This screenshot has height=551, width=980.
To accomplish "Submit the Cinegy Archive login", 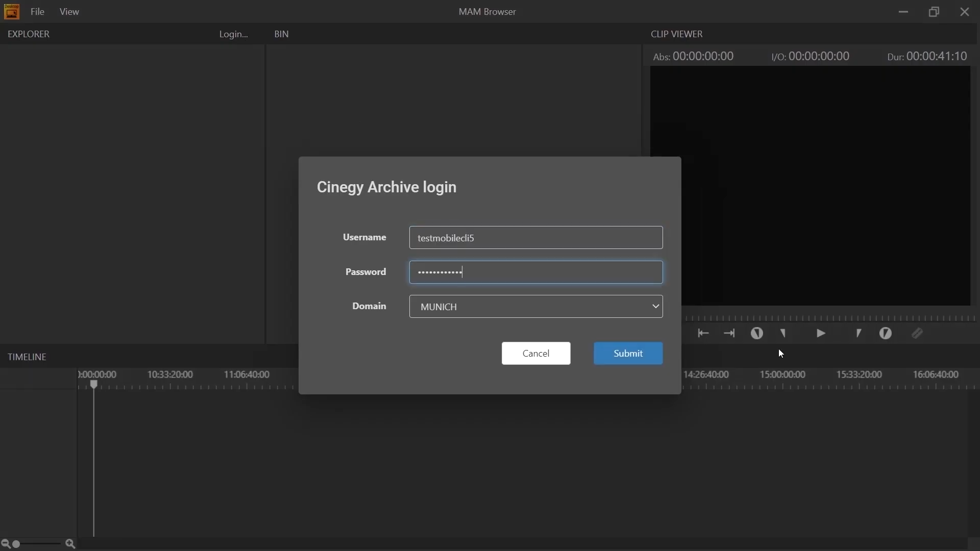I will [628, 354].
